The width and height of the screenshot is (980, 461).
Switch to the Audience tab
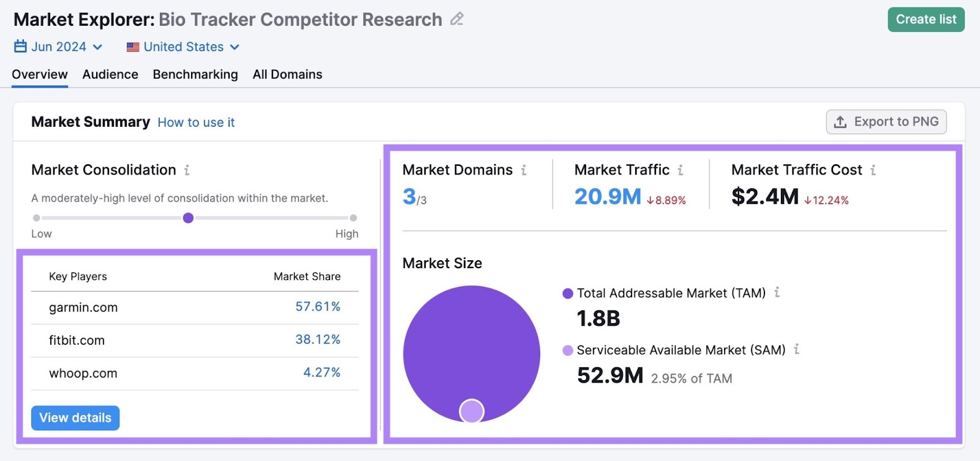pos(110,75)
